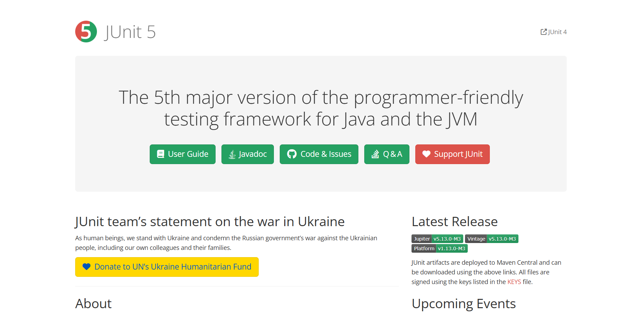Screen dimensions: 644x313
Task: Click the 'JUnit artifacts are deployed' paragraph
Action: click(486, 272)
